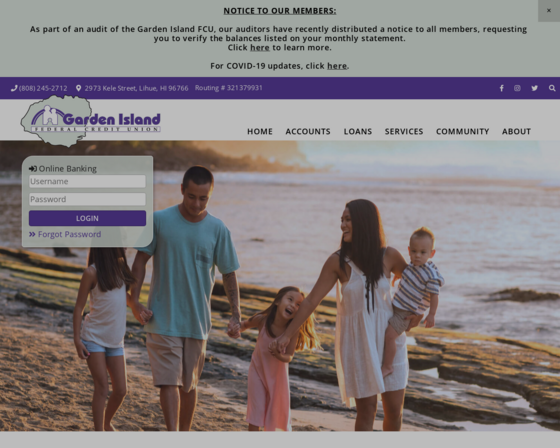Open the COMMUNITY menu
560x448 pixels.
point(462,131)
